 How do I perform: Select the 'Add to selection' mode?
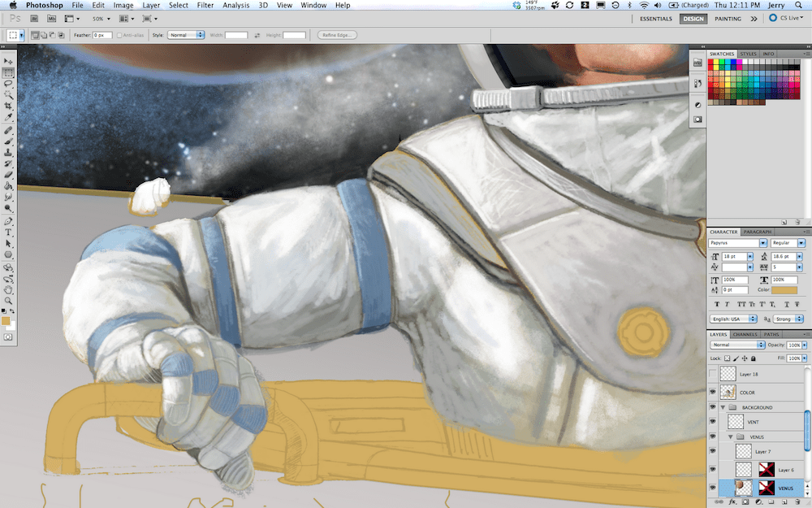tap(44, 35)
